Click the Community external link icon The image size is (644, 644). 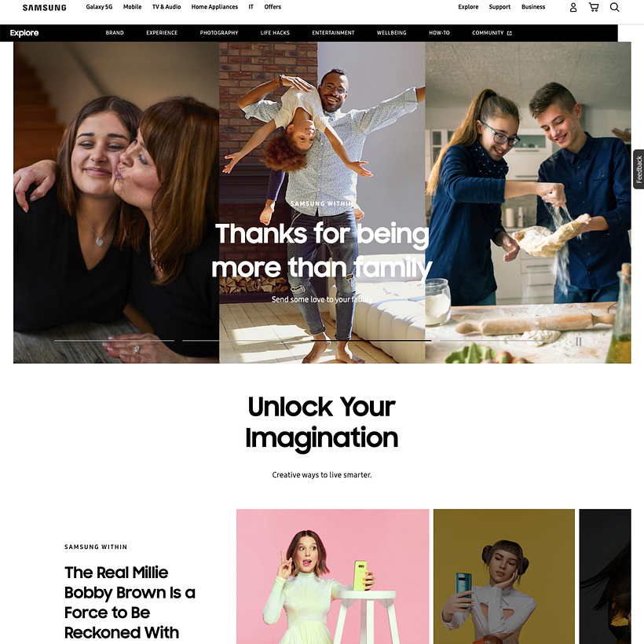click(509, 33)
